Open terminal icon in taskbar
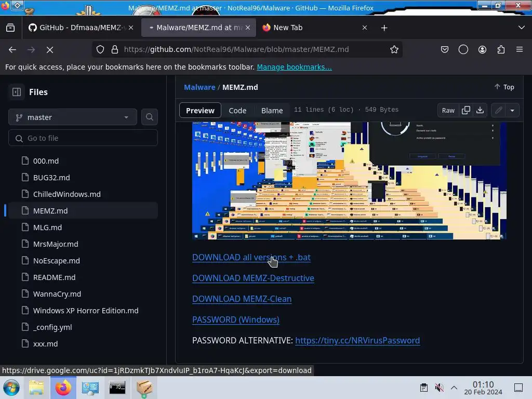This screenshot has height=399, width=532. click(x=117, y=388)
